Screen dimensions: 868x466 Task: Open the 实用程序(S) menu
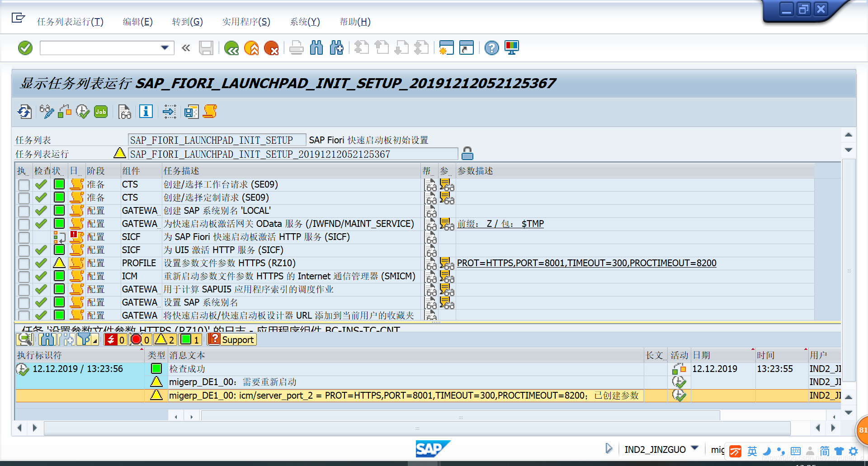tap(245, 21)
